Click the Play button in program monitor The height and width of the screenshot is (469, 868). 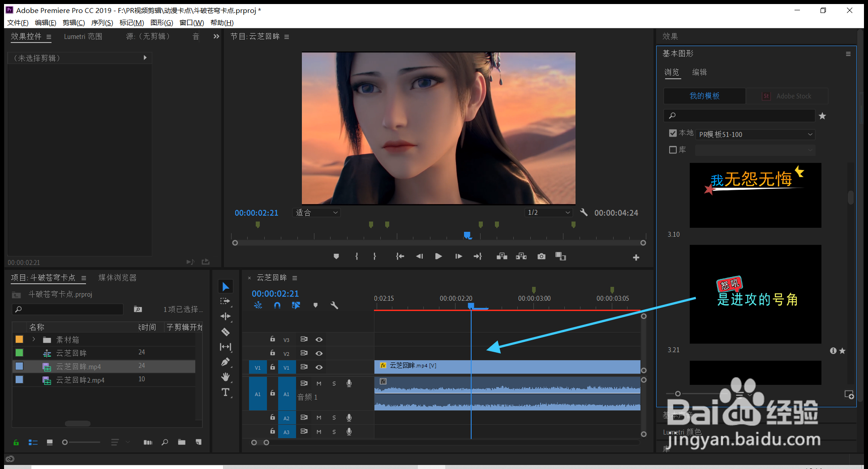(x=438, y=256)
